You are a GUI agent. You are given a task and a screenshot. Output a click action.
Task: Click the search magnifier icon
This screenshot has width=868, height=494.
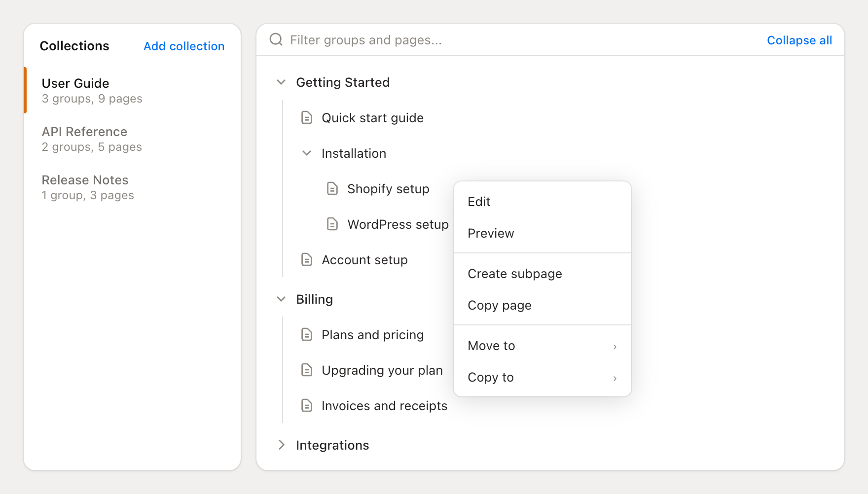pos(276,39)
